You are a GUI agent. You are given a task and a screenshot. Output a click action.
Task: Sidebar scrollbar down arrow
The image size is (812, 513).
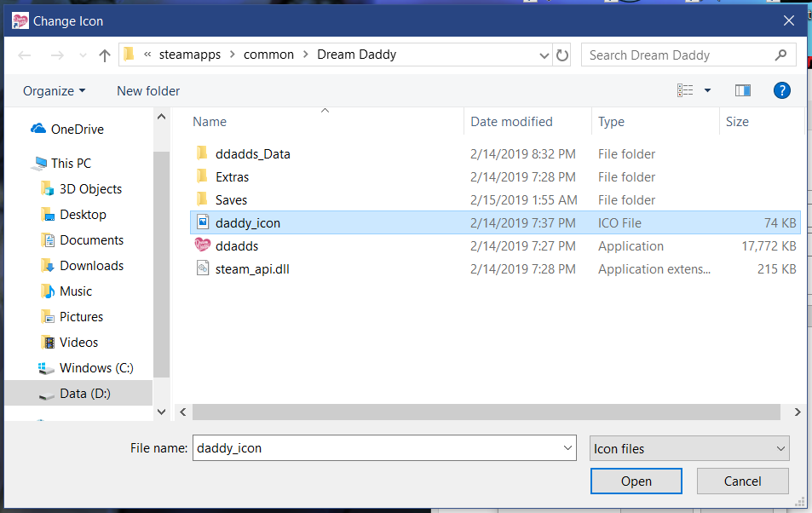[x=162, y=412]
